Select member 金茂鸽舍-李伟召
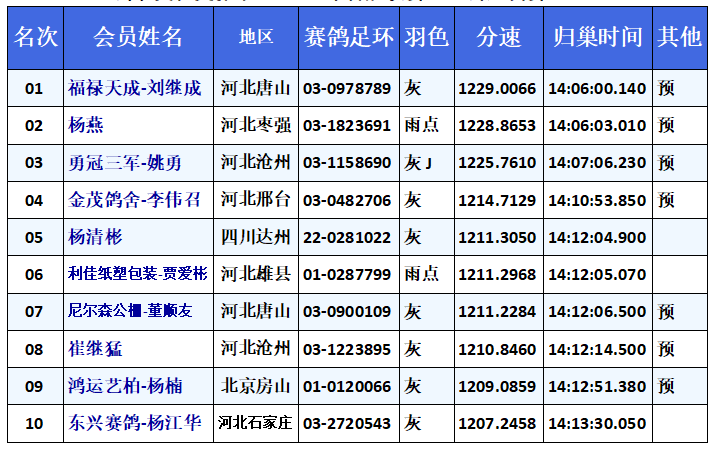The height and width of the screenshot is (465, 710). click(134, 200)
